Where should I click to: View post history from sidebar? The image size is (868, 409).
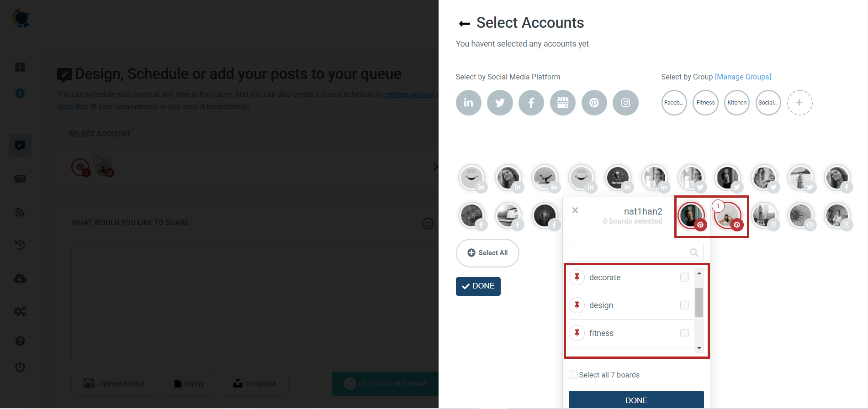20,245
